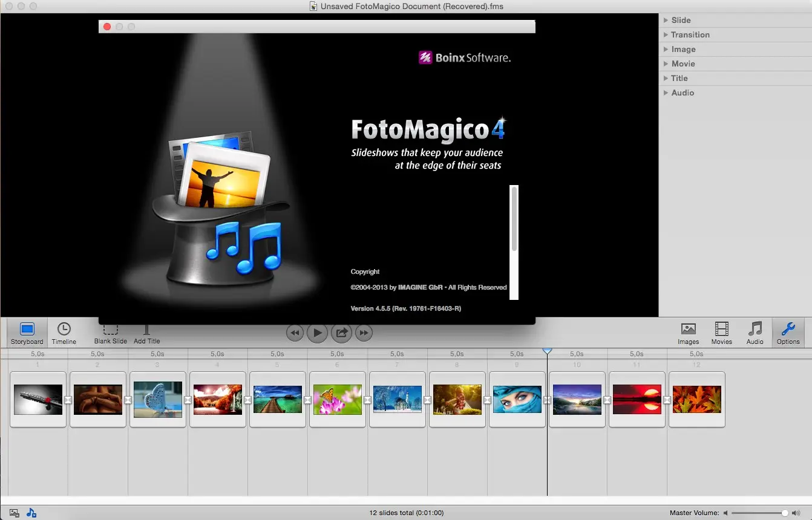
Task: Click the transition icon between slides 10 and 11
Action: click(607, 400)
